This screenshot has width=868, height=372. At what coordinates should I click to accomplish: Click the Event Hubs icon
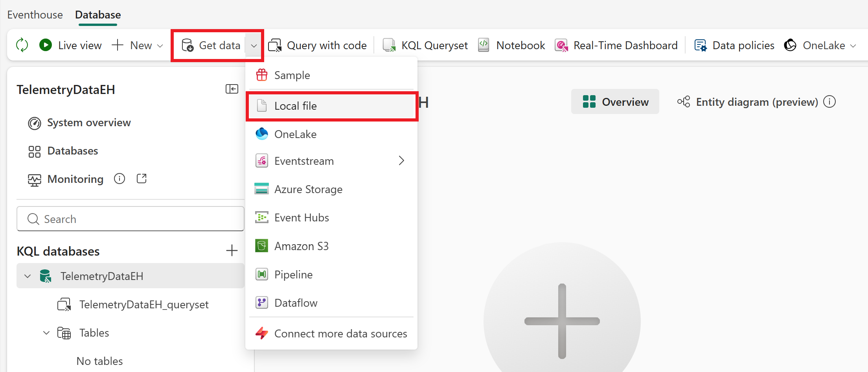pyautogui.click(x=262, y=217)
